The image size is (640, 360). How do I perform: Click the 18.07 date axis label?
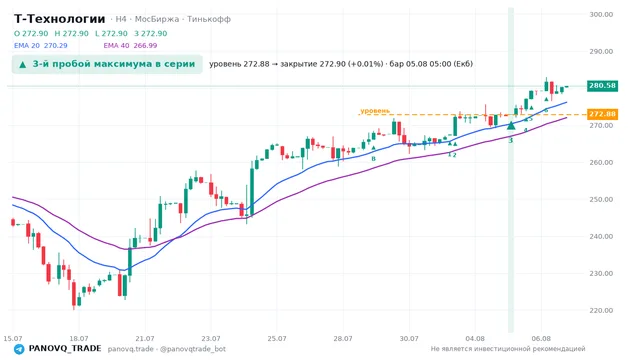click(x=79, y=339)
